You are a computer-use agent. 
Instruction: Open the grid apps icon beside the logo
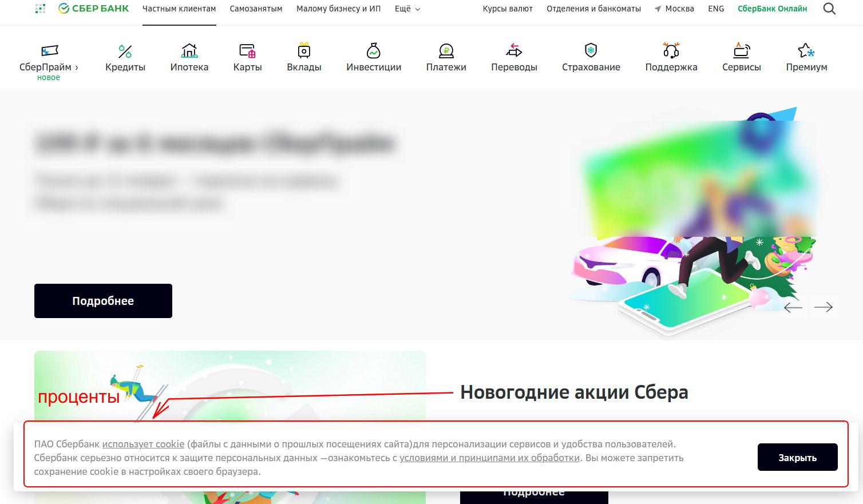40,9
